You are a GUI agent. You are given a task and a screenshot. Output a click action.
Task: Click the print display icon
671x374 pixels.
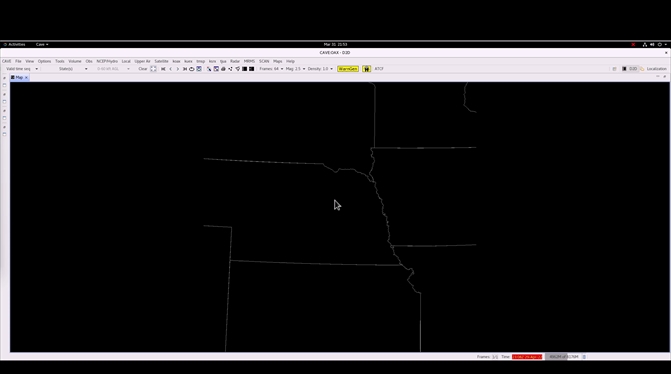223,69
